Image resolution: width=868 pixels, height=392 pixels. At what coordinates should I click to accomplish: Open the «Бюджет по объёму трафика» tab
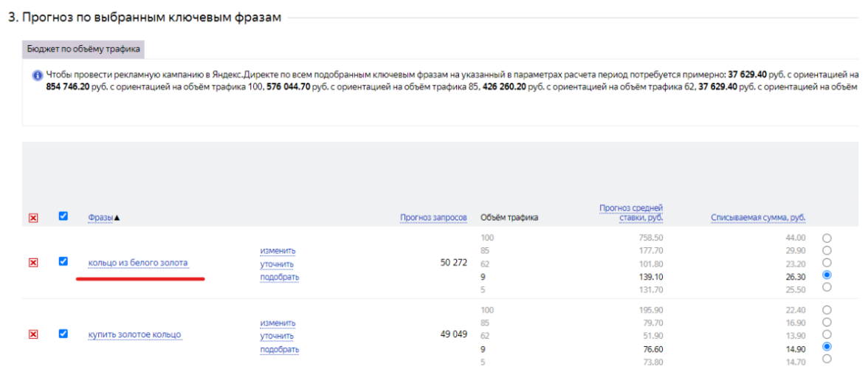pos(84,49)
